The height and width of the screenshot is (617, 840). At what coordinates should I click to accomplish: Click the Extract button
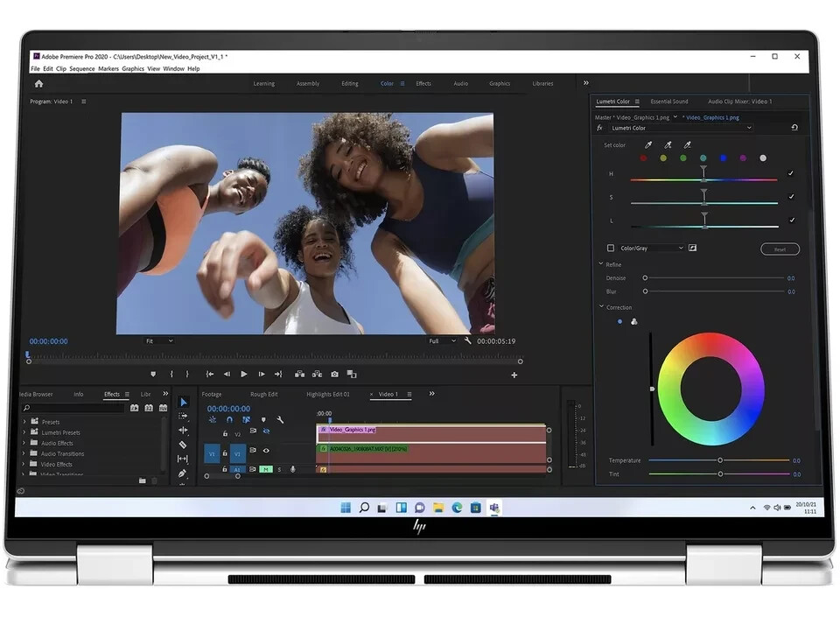(x=317, y=374)
